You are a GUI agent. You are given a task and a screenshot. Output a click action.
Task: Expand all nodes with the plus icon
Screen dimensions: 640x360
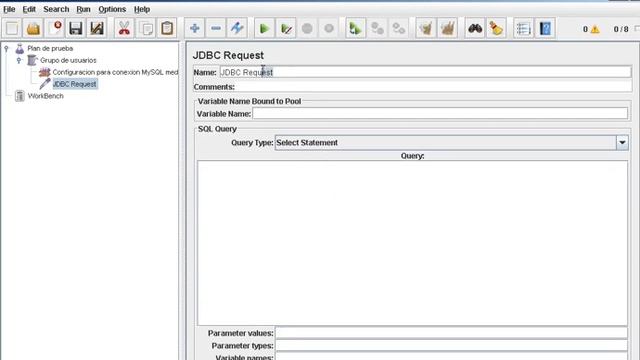[195, 28]
